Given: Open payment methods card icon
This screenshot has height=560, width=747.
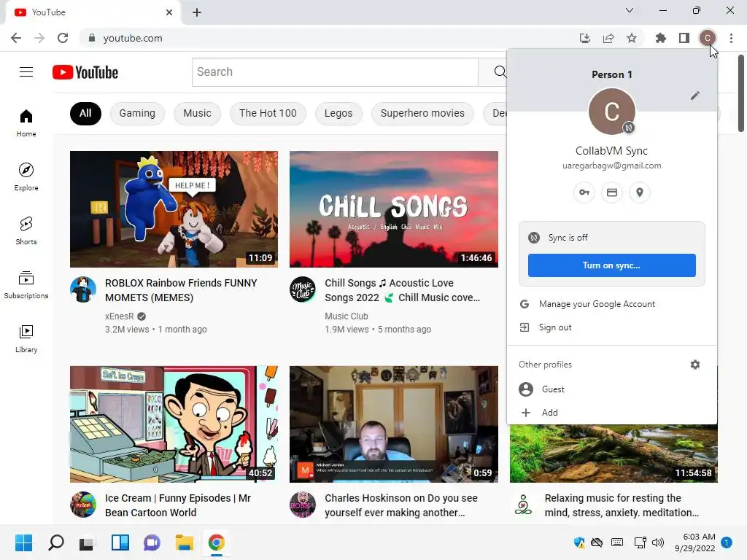Looking at the screenshot, I should click(612, 192).
